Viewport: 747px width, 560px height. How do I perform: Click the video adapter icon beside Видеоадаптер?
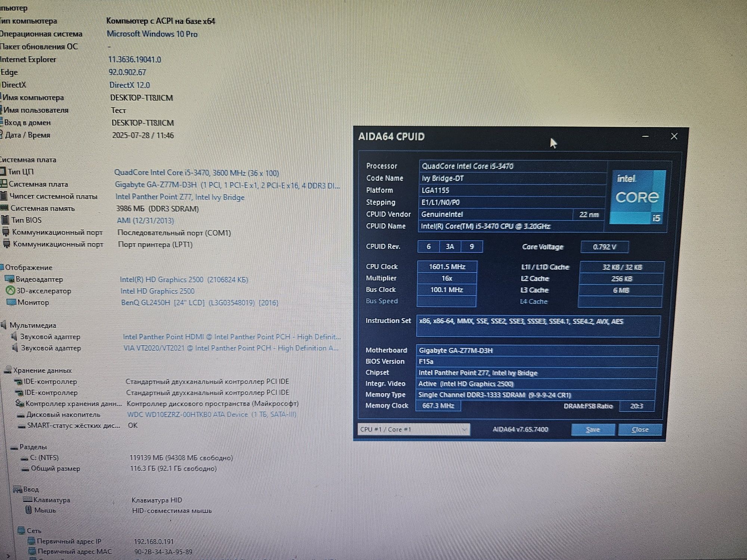(9, 279)
